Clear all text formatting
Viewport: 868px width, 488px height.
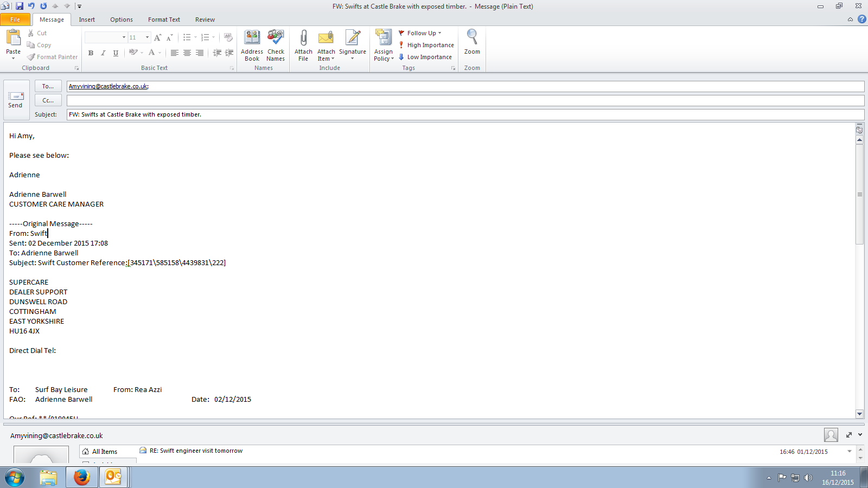[x=228, y=37]
